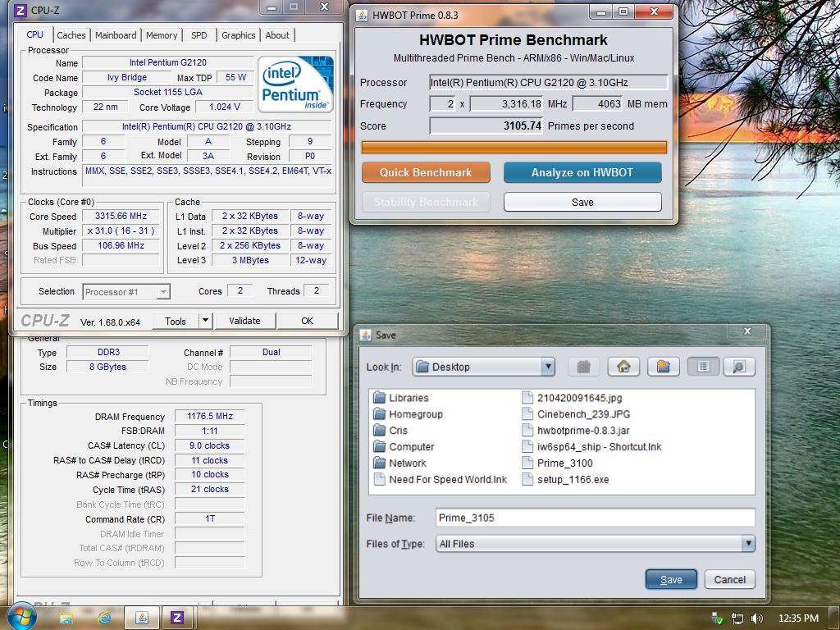The image size is (840, 630).
Task: Click OK in the CPU-Z window
Action: click(x=308, y=321)
